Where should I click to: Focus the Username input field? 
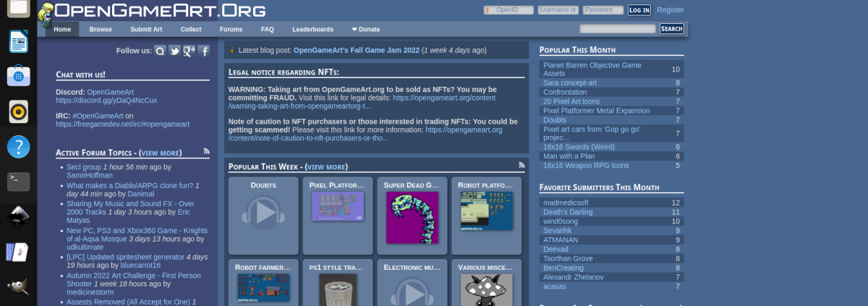pos(558,10)
